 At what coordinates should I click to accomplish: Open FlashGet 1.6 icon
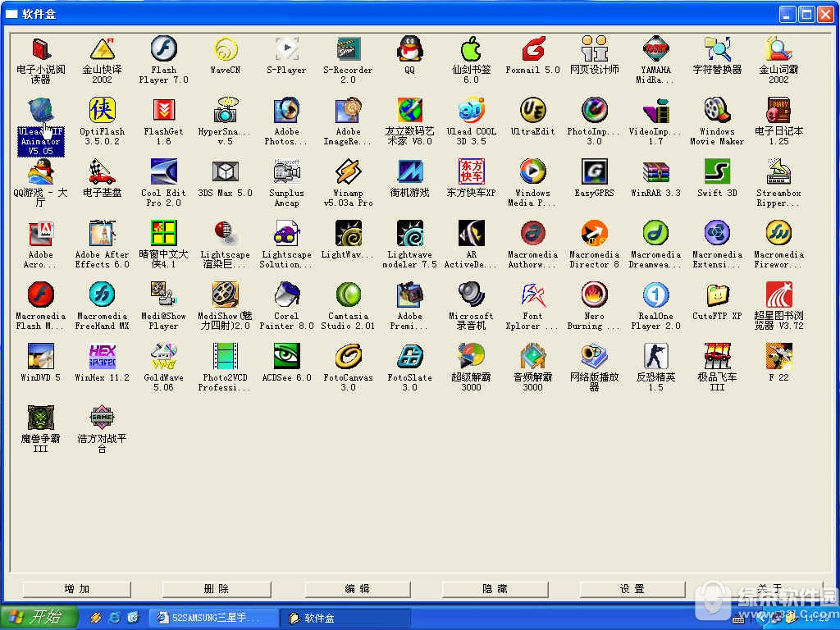point(163,111)
